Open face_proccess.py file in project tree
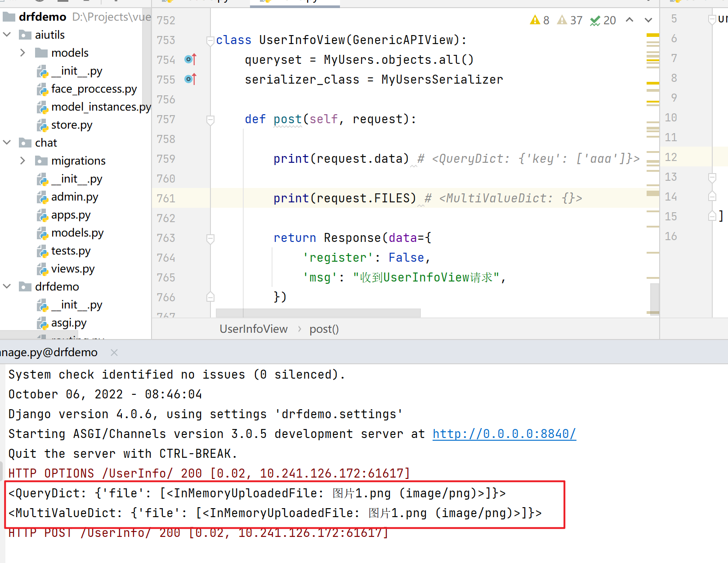Viewport: 728px width, 563px height. [94, 89]
